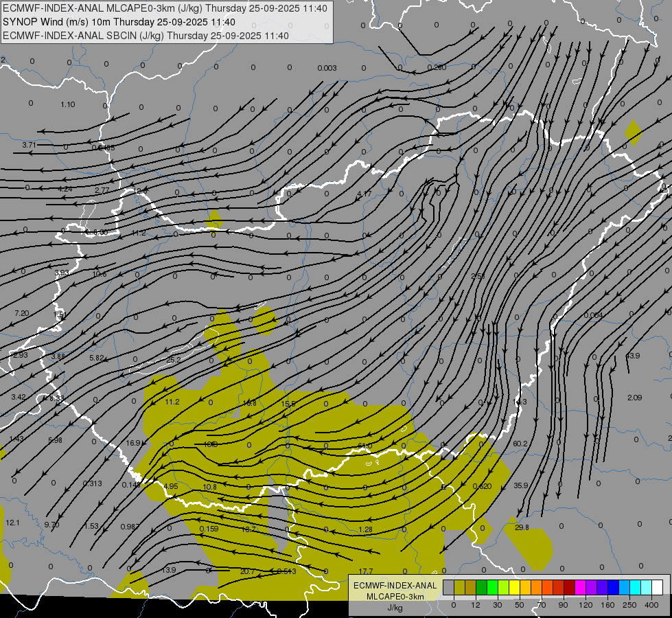Click the map value 15.5
Image resolution: width=672 pixels, height=618 pixels.
(288, 404)
